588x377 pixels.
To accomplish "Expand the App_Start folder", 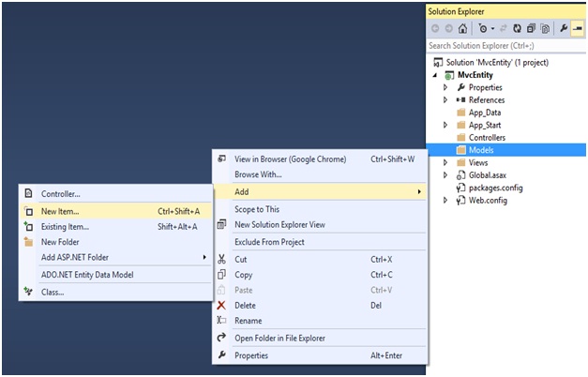I will click(x=446, y=125).
